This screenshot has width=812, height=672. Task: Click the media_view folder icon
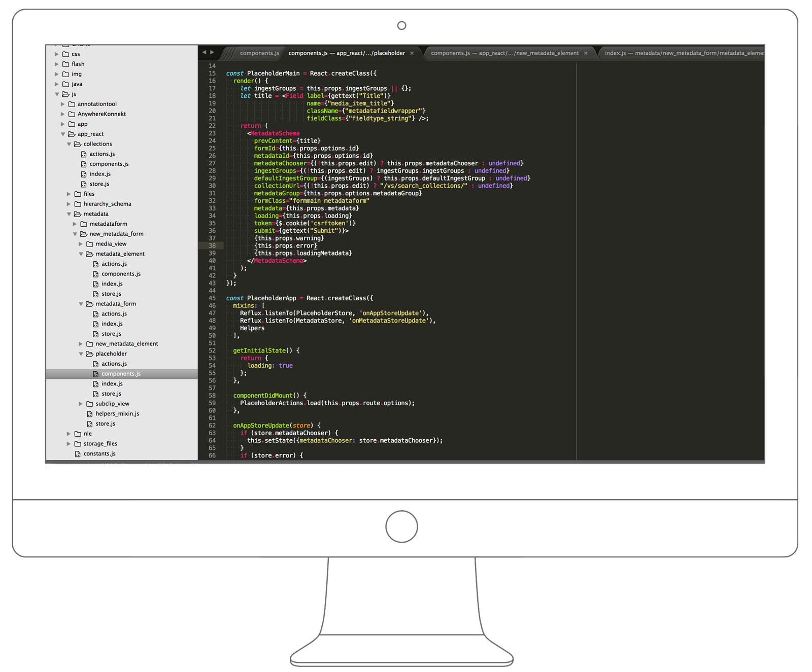coord(90,244)
